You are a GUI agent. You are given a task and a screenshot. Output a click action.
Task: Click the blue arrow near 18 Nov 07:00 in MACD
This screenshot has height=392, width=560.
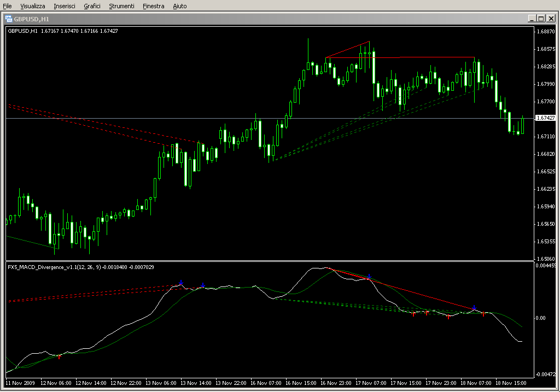click(x=474, y=307)
